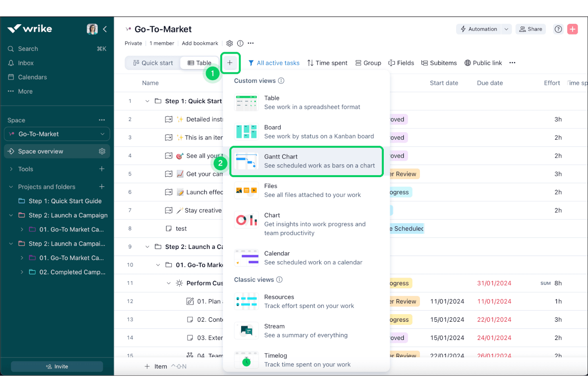588x392 pixels.
Task: Open the user profile avatar
Action: tap(92, 29)
